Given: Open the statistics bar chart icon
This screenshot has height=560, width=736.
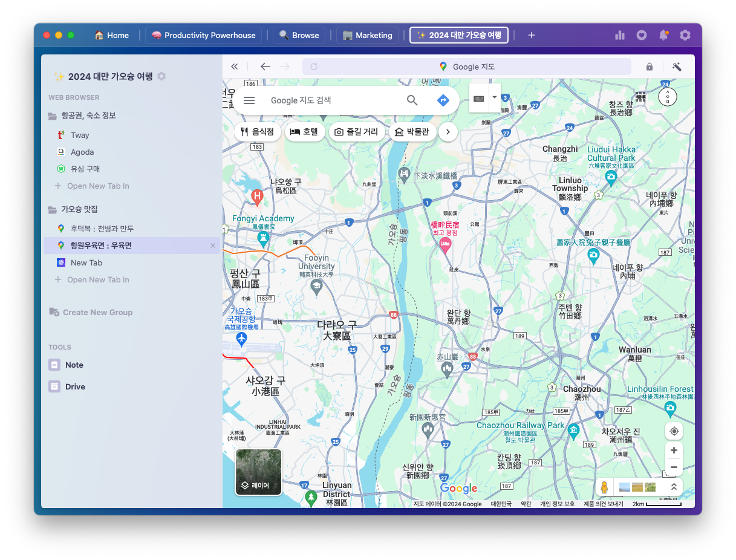Looking at the screenshot, I should (x=619, y=35).
